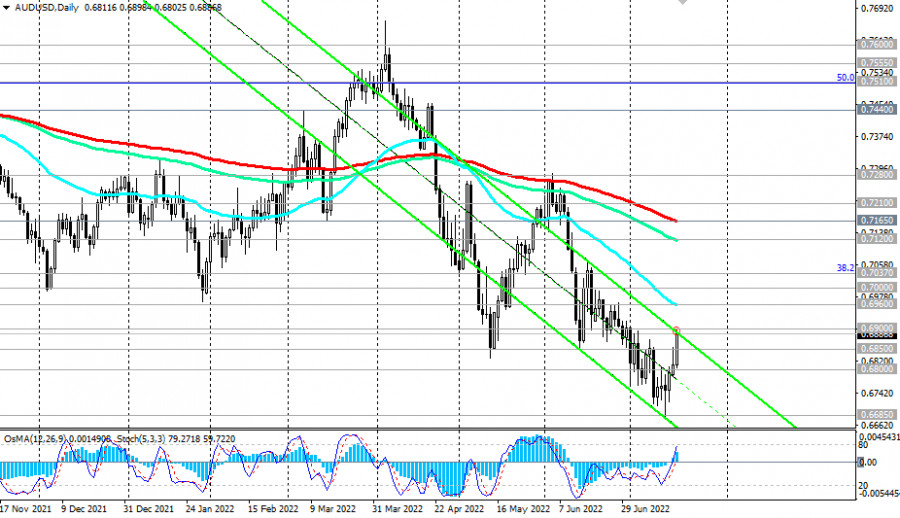
Task: Click the 0.74400 price level label
Action: 876,109
